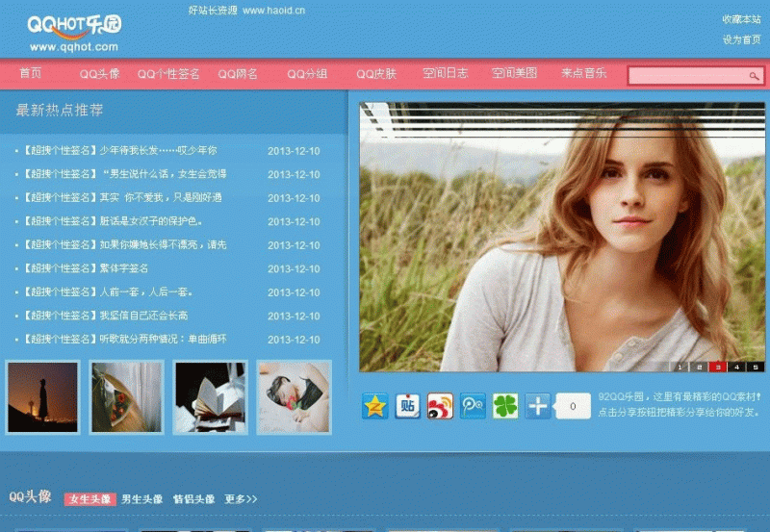
Task: Click the 收藏本站 link
Action: coord(741,19)
